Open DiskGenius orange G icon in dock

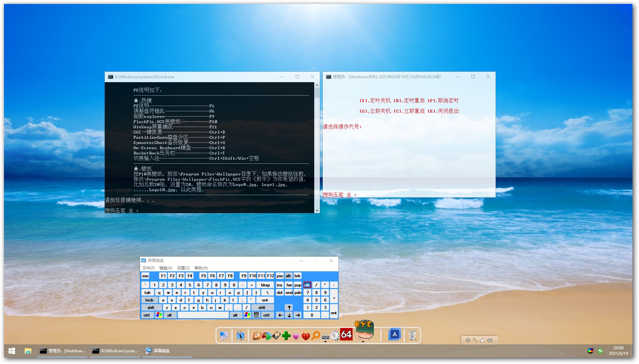pos(257,336)
